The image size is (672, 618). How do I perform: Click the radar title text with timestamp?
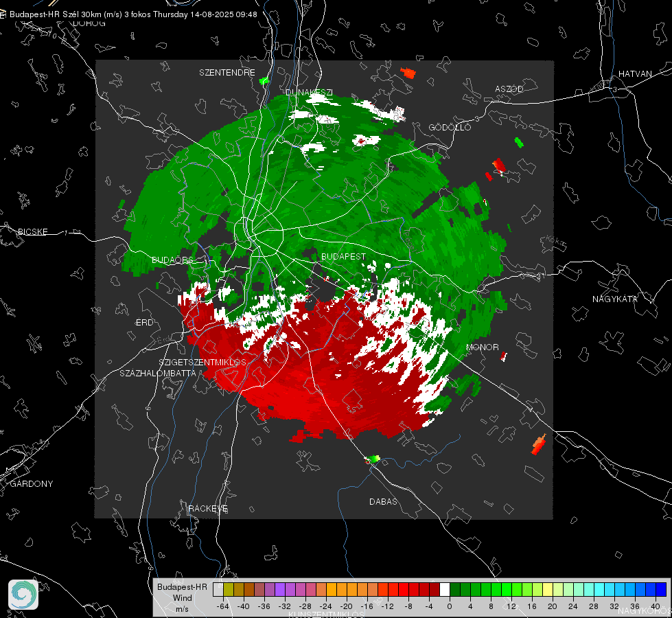133,14
